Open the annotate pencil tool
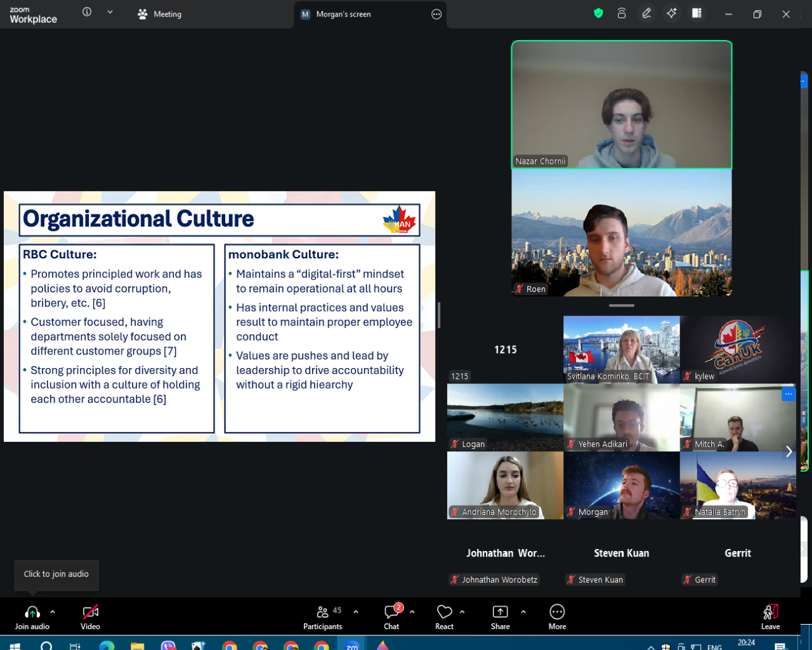The width and height of the screenshot is (812, 650). (x=646, y=13)
